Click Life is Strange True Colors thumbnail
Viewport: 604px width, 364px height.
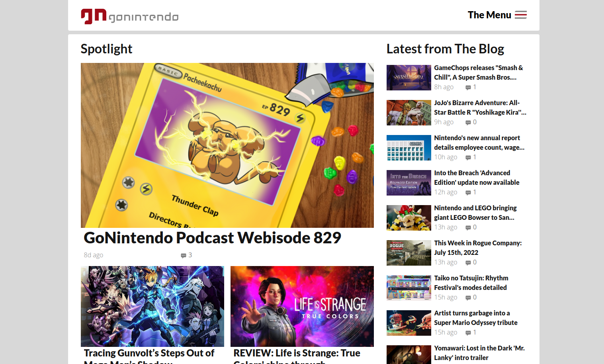(x=302, y=306)
